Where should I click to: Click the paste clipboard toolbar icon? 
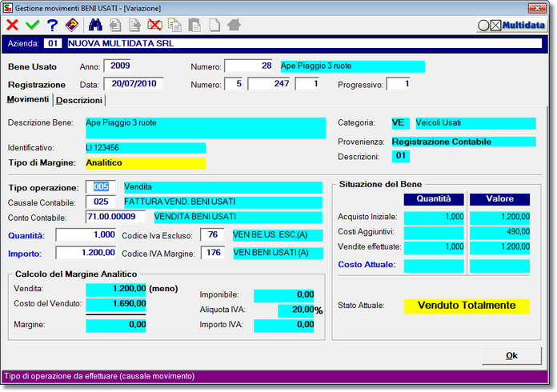point(195,25)
